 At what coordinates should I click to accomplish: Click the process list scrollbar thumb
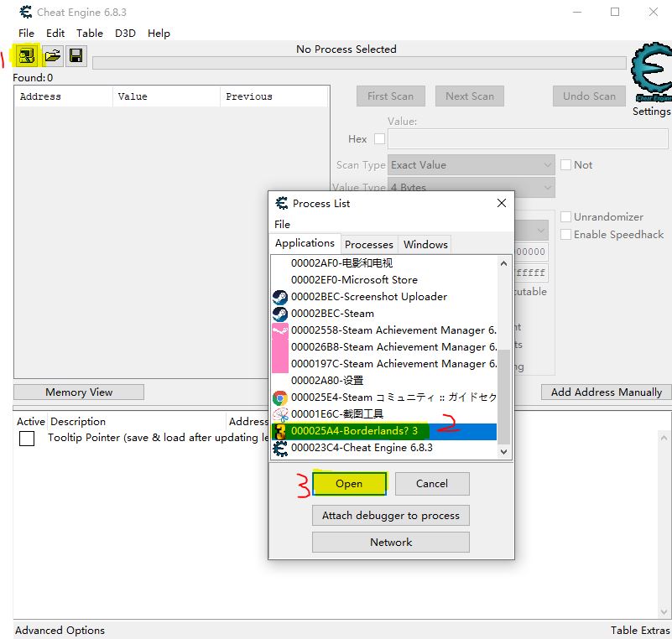504,397
